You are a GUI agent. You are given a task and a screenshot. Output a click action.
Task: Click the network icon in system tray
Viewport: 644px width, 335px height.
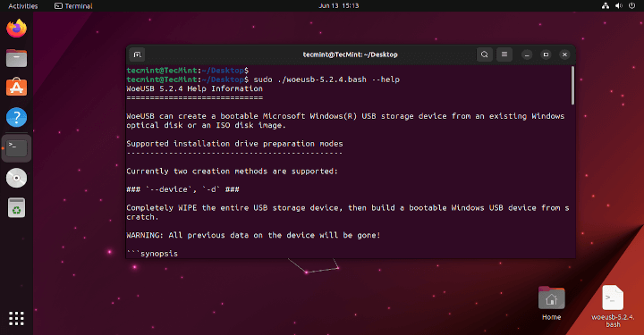coord(606,5)
